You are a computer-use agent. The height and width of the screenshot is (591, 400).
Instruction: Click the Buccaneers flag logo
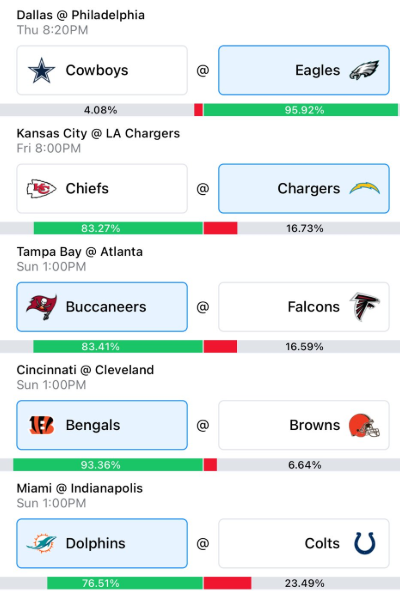pyautogui.click(x=41, y=307)
